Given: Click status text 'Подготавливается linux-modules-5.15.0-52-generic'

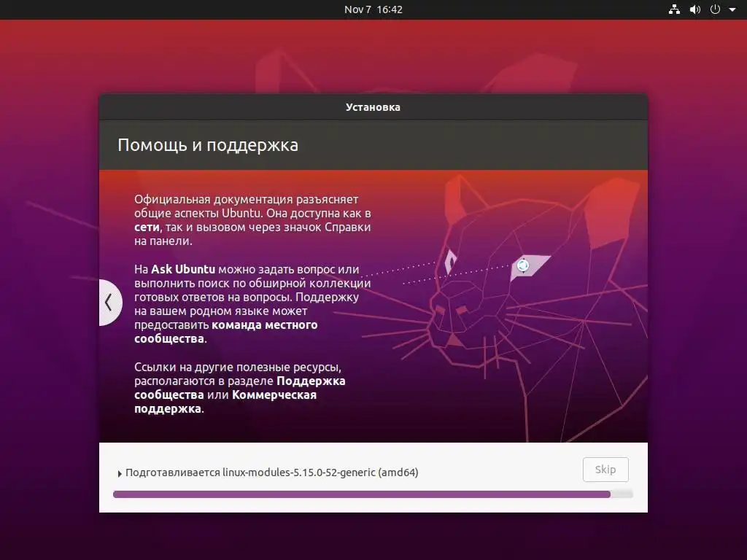Looking at the screenshot, I should click(x=271, y=472).
